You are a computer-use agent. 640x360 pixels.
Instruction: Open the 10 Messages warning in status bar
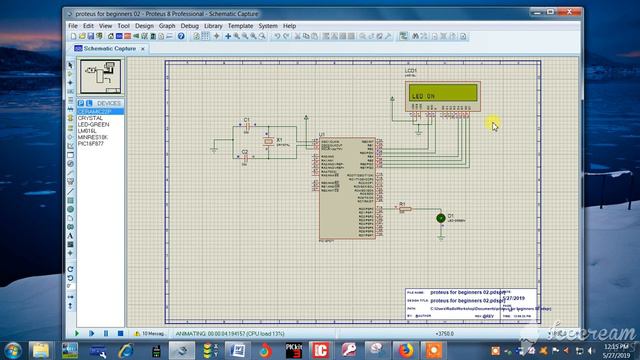click(149, 333)
